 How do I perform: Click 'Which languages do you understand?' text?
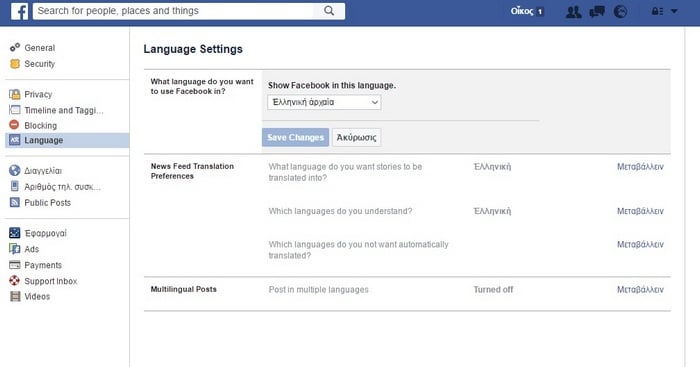click(340, 211)
